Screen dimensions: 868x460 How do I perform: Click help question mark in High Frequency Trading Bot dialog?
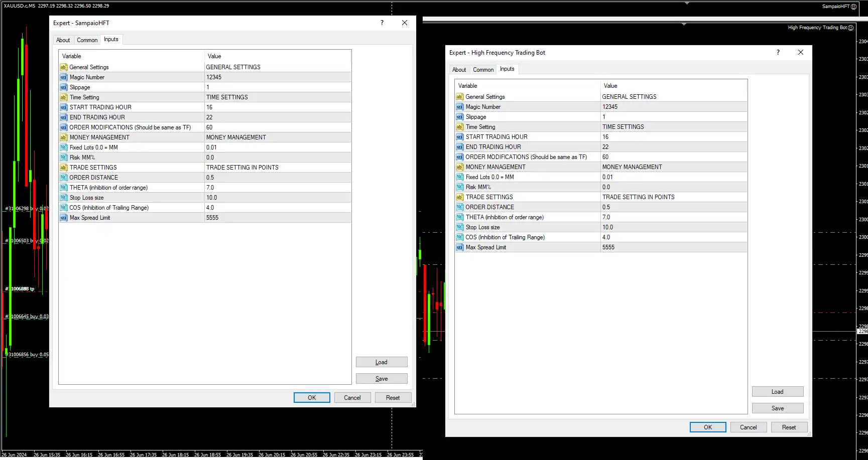coord(778,52)
